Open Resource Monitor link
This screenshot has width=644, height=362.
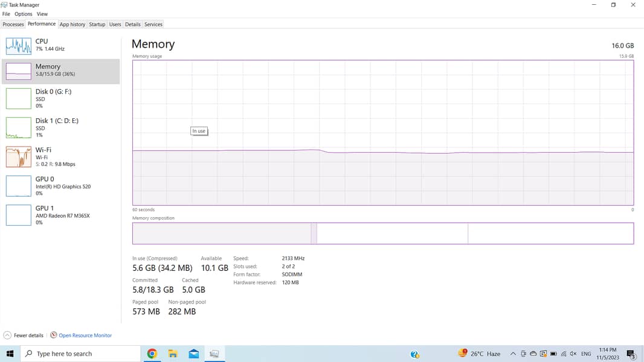coord(85,335)
